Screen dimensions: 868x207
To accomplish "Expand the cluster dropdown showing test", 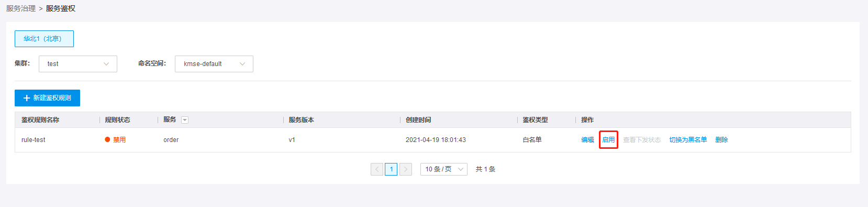I will (x=78, y=64).
